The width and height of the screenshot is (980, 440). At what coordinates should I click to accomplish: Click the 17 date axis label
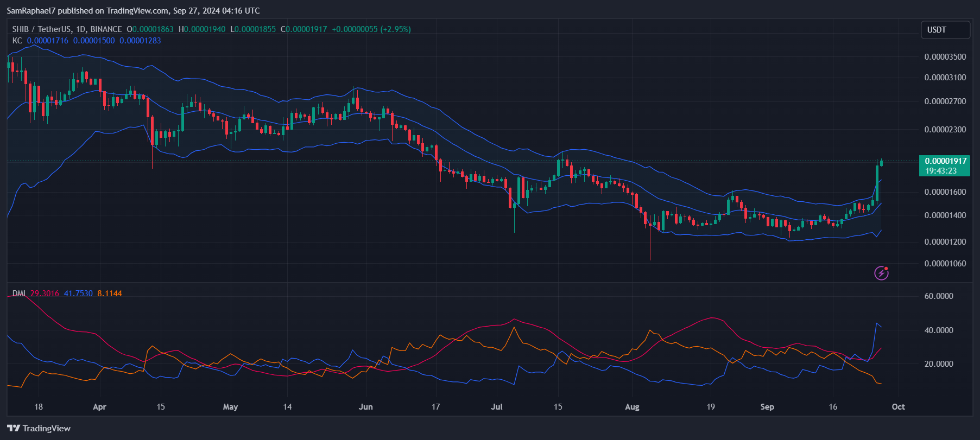click(x=435, y=407)
